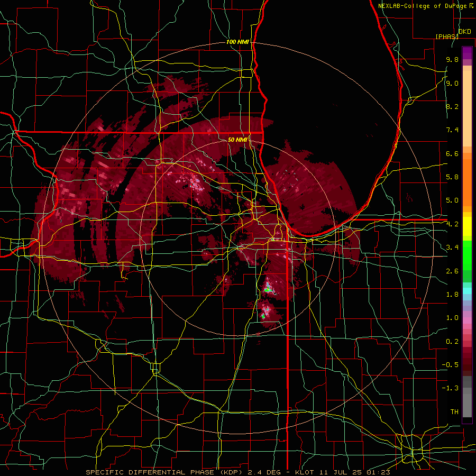The width and height of the screenshot is (476, 476).
Task: Click the [PHAS] unit label
Action: coord(447,36)
